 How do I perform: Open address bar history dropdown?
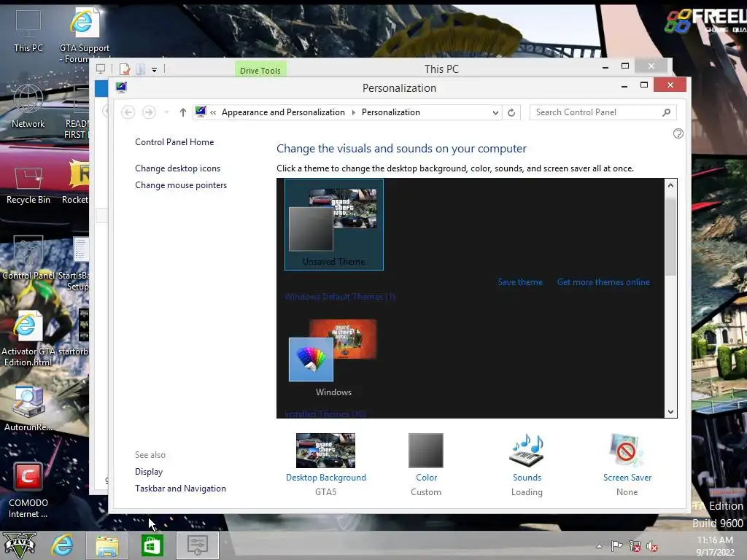(x=495, y=113)
